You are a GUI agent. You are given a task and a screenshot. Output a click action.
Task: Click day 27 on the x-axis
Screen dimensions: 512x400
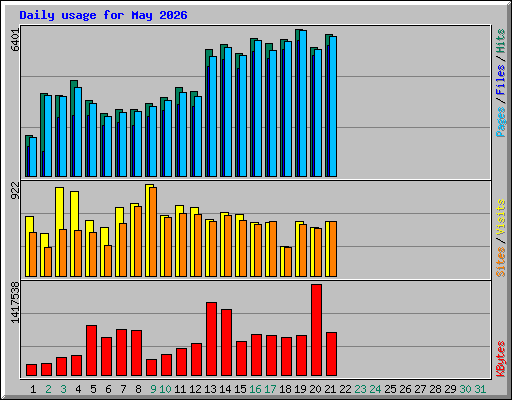420,389
